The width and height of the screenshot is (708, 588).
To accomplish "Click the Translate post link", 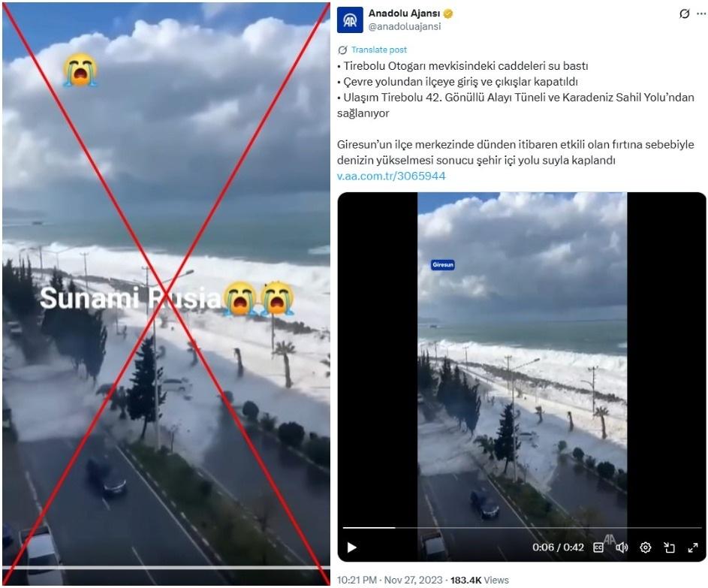I will tap(379, 50).
